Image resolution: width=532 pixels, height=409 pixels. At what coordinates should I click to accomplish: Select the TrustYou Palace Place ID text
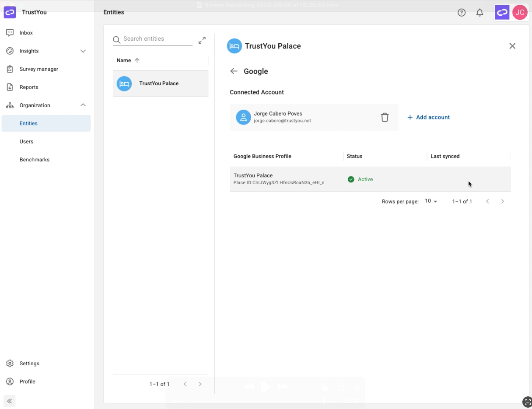(279, 182)
